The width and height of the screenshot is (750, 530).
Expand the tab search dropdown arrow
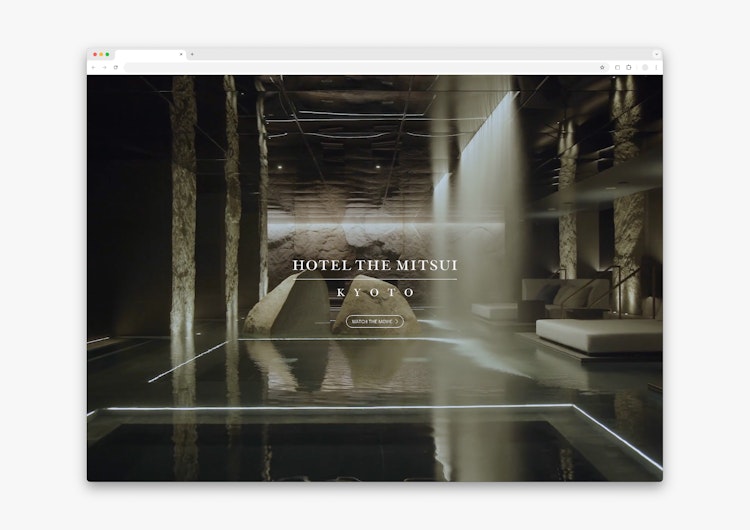(656, 54)
